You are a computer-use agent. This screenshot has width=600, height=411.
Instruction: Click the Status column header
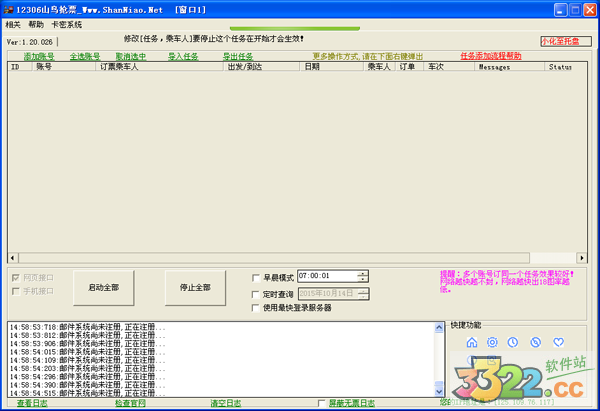(566, 67)
